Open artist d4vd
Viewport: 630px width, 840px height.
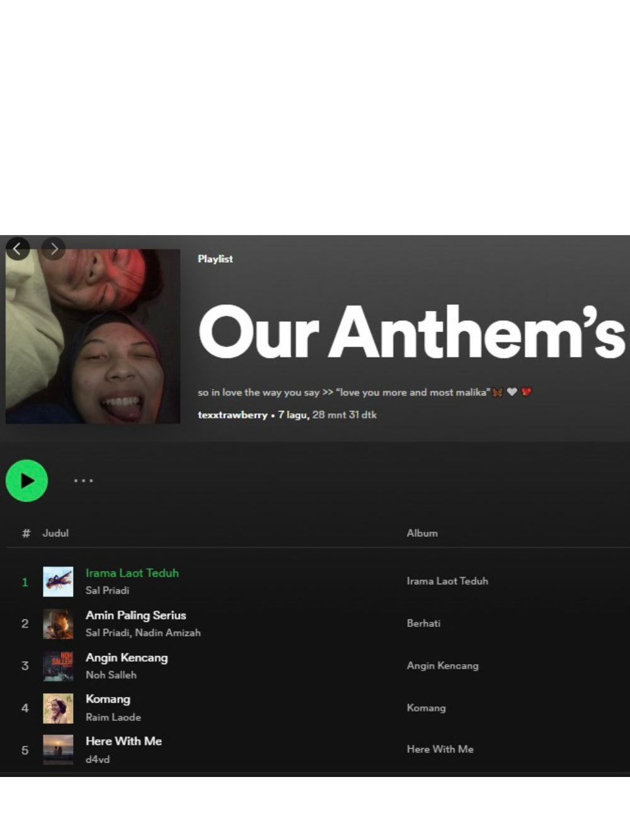[98, 759]
